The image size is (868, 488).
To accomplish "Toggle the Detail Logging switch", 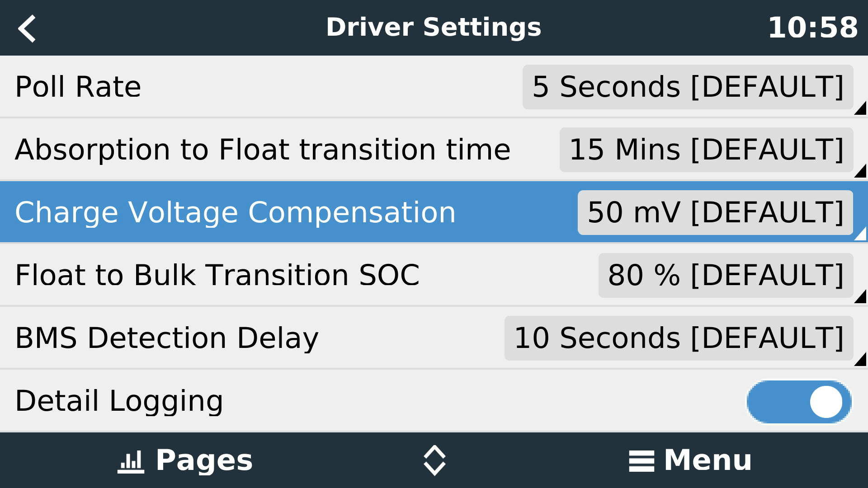I will pyautogui.click(x=799, y=402).
